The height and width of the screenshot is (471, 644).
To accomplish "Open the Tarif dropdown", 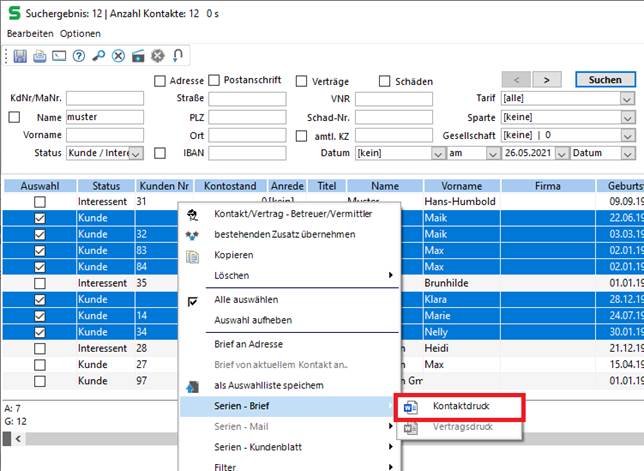I will 627,99.
